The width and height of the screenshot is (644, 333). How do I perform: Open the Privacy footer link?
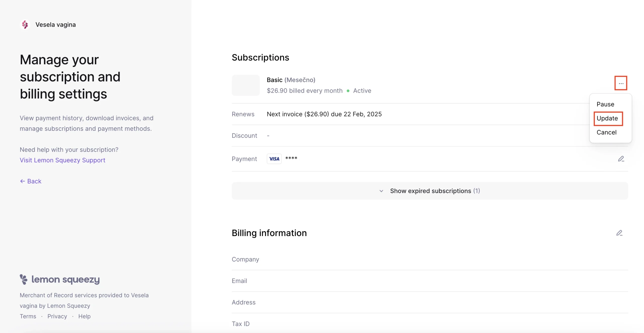pyautogui.click(x=57, y=316)
